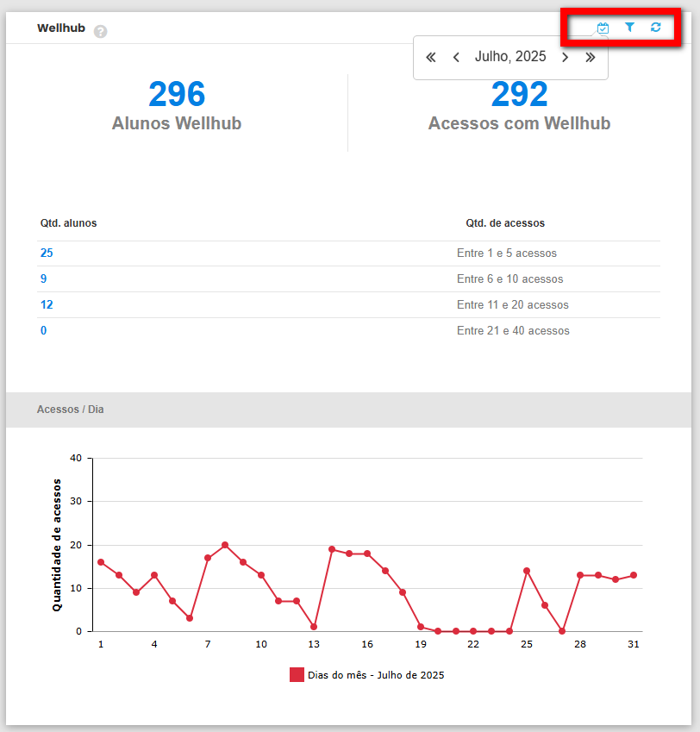Jump back one year with double-left arrow

point(431,58)
